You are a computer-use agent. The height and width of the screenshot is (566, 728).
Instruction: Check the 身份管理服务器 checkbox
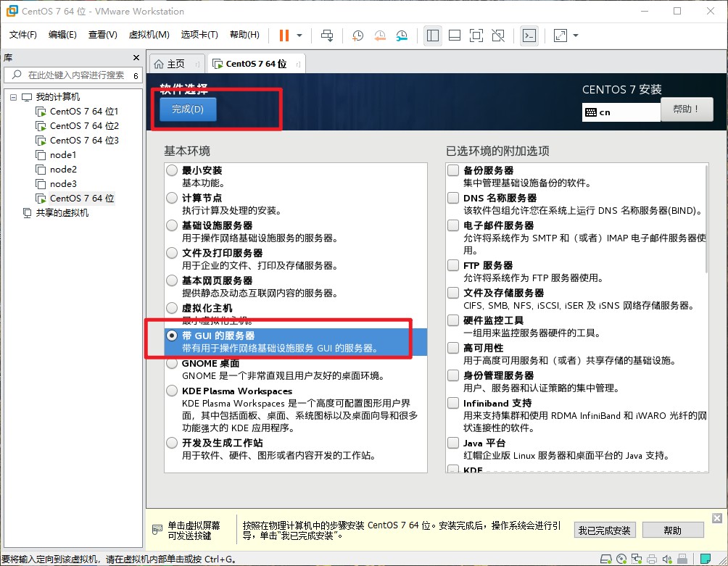[x=453, y=375]
